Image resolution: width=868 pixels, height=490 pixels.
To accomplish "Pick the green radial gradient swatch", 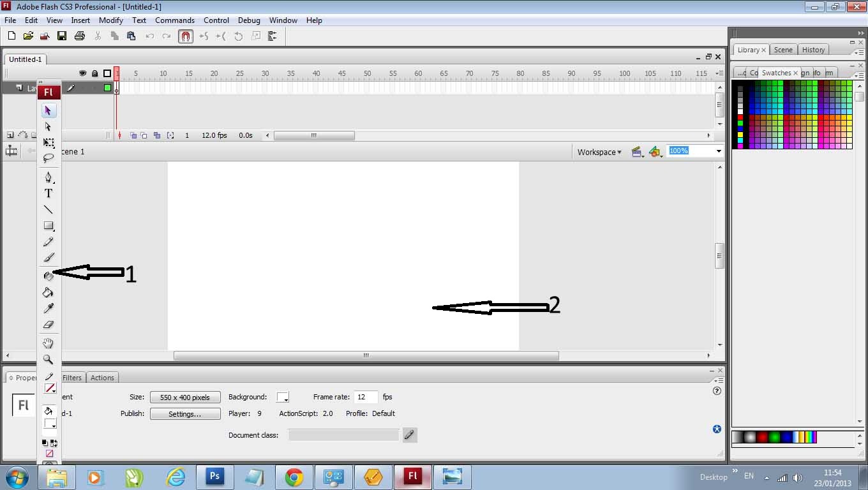I will pos(774,437).
